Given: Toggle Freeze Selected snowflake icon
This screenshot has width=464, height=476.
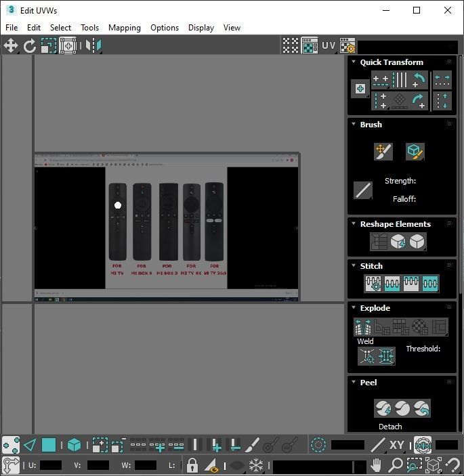Looking at the screenshot, I should (x=256, y=464).
